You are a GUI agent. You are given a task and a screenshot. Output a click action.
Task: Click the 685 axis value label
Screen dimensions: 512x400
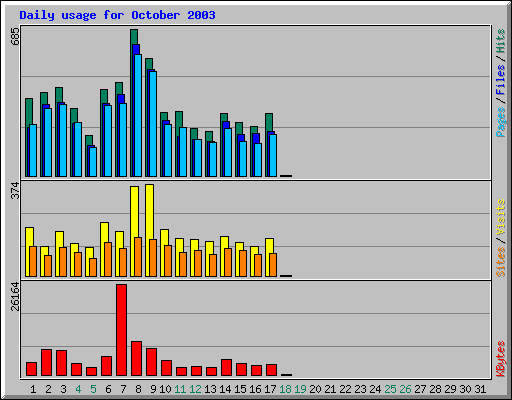pos(15,36)
